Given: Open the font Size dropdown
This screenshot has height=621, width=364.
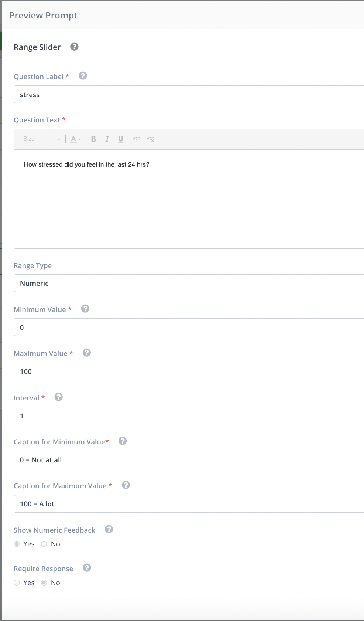Looking at the screenshot, I should [x=41, y=139].
